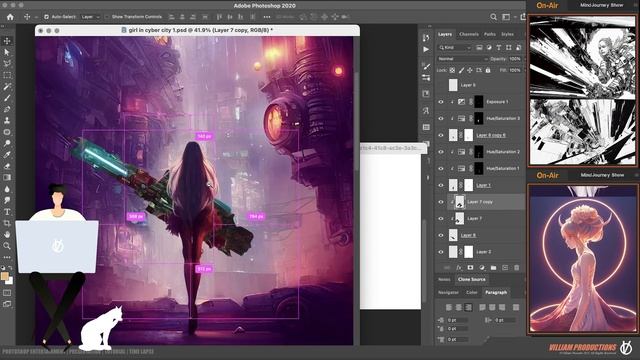This screenshot has height=360, width=640.
Task: Switch to the Channels tab
Action: (x=469, y=34)
